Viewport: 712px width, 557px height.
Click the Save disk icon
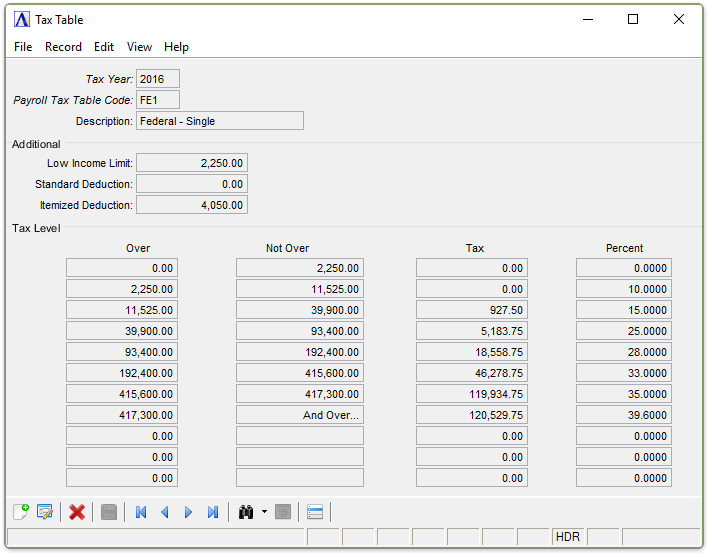tap(109, 512)
